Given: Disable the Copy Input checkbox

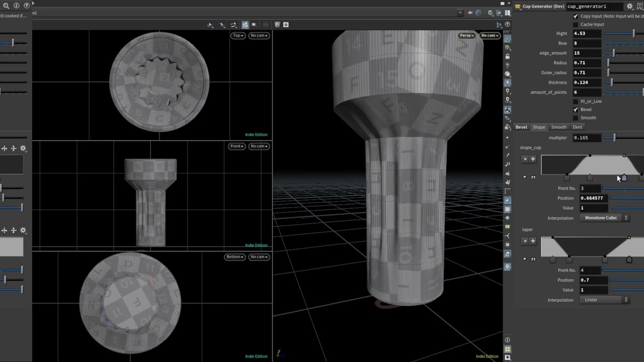Looking at the screenshot, I should point(576,16).
